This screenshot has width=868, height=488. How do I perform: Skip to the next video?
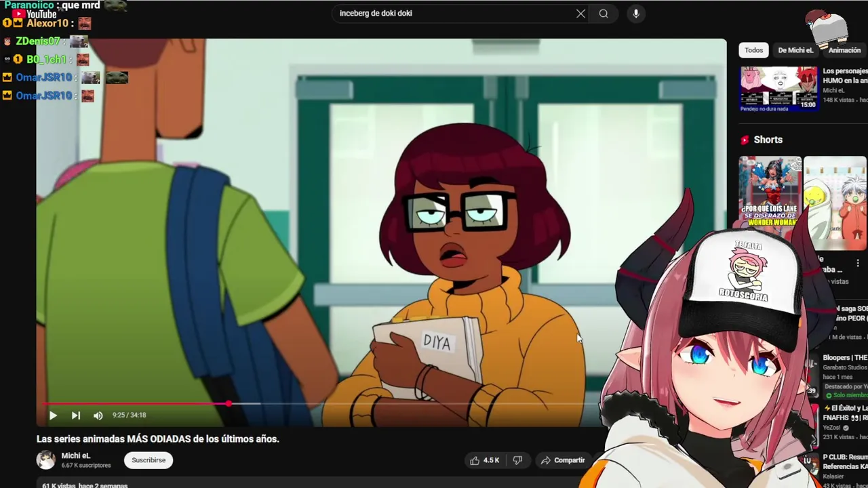pos(76,415)
